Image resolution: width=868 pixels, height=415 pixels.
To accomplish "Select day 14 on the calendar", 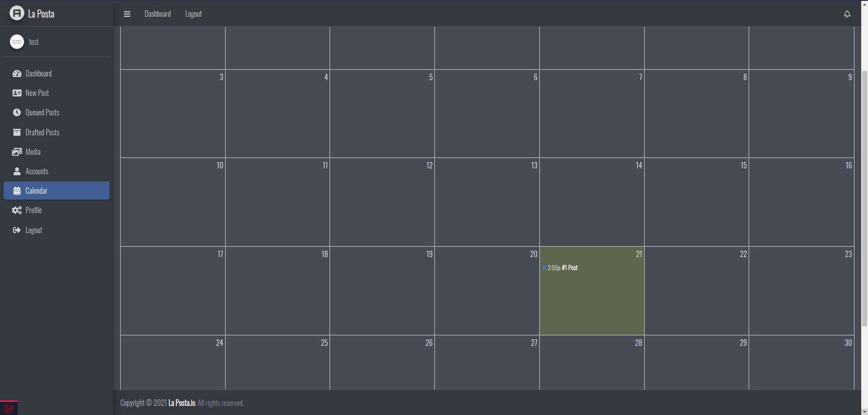I will (x=639, y=165).
